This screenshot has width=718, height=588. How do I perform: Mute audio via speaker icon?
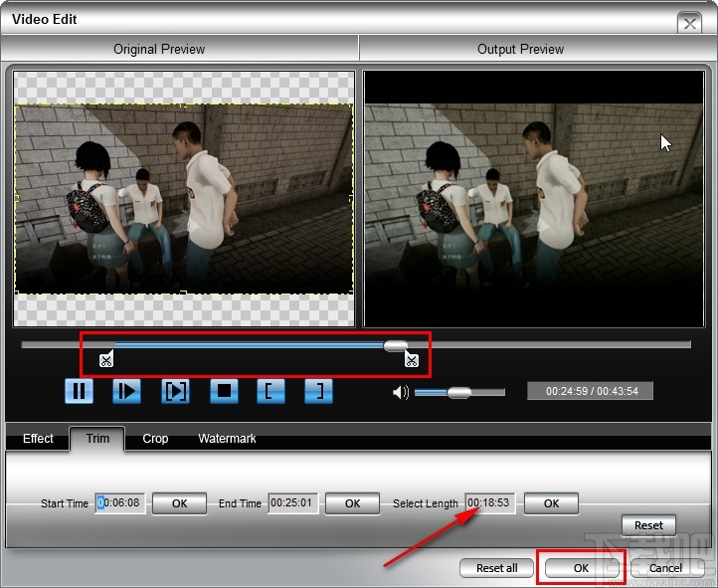click(x=401, y=392)
